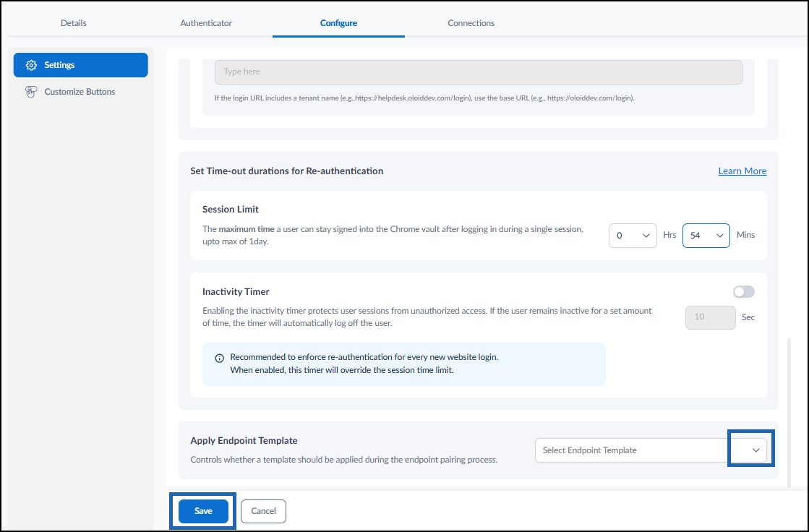Click the vertical scrollbar of settings panel
The image size is (809, 532).
[788, 413]
